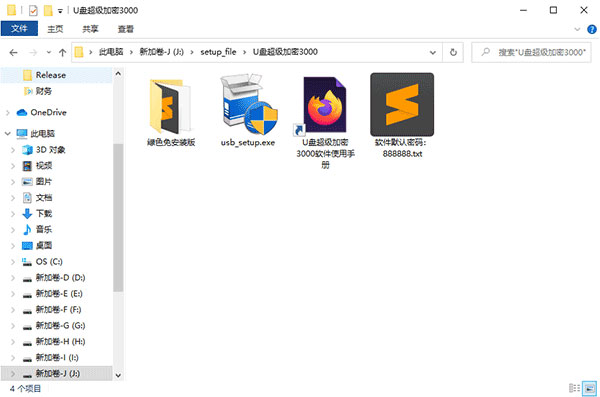This screenshot has height=397, width=600.
Task: Collapse the 此电脑 tree node
Action: [8, 134]
